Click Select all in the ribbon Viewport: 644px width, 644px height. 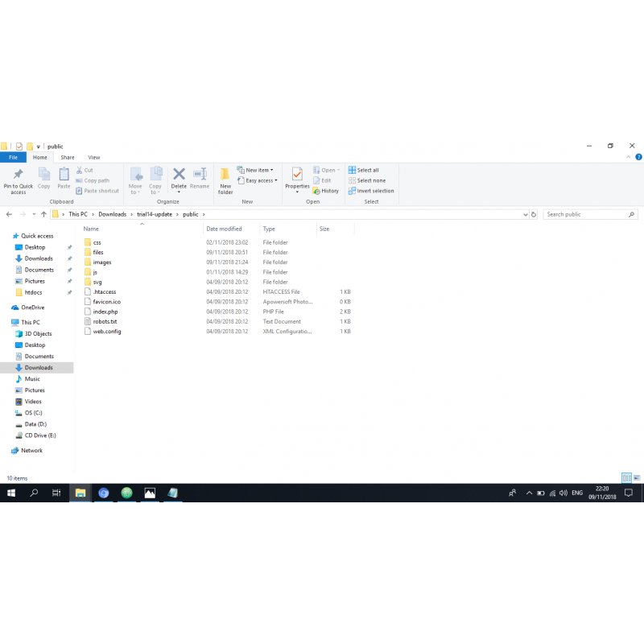point(364,170)
